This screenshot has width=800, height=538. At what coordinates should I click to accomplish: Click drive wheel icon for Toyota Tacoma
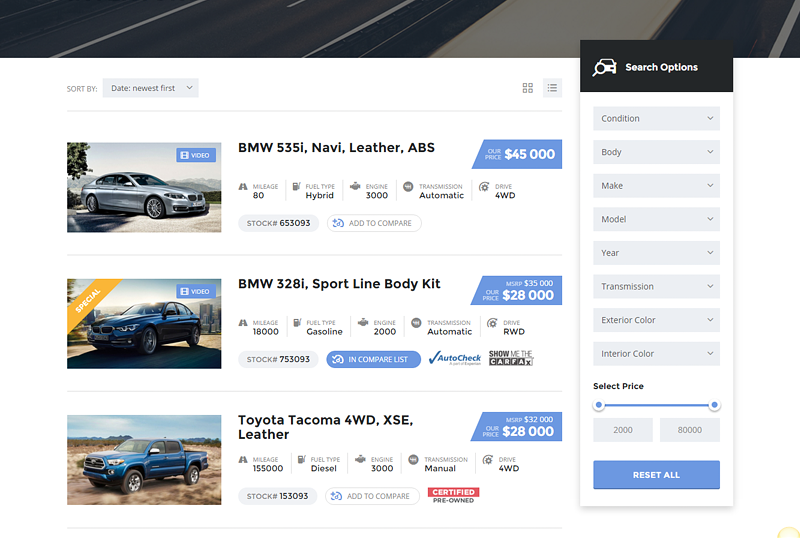point(488,460)
